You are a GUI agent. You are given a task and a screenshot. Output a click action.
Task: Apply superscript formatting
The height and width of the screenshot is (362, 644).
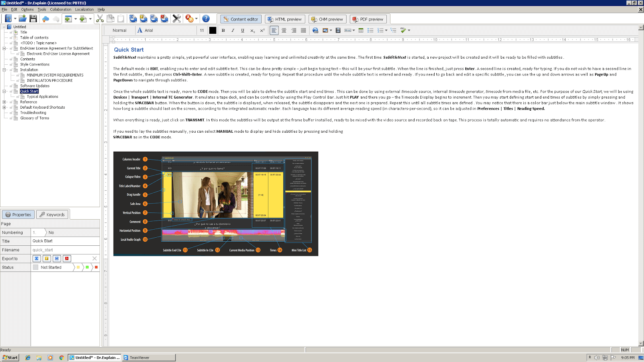262,30
